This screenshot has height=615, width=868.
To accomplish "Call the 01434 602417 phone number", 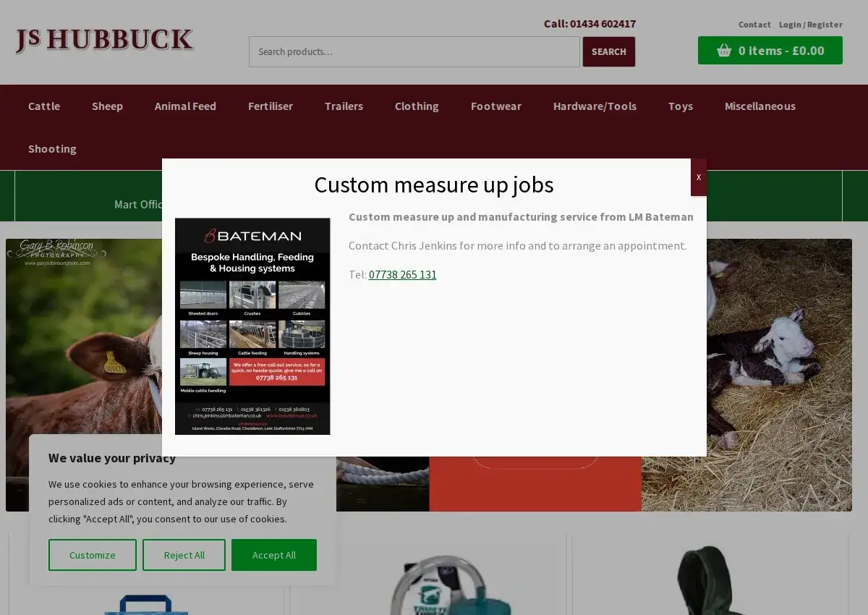I will click(603, 24).
